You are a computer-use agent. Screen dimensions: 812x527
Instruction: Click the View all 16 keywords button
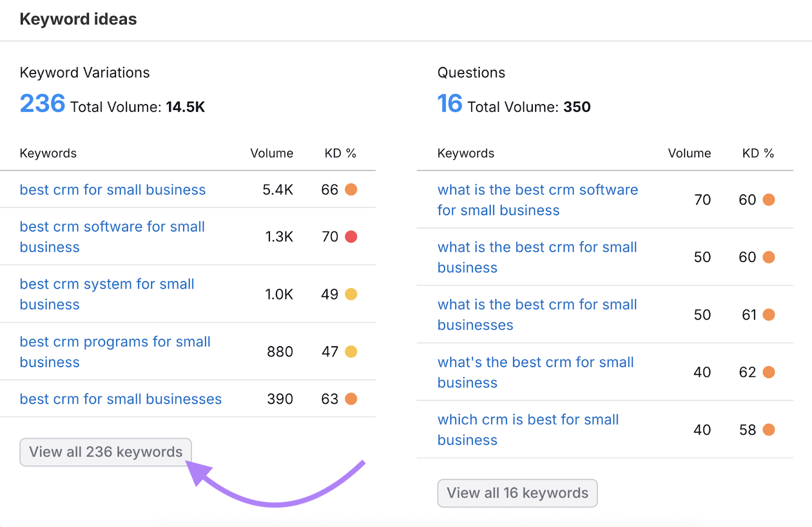[x=517, y=493]
